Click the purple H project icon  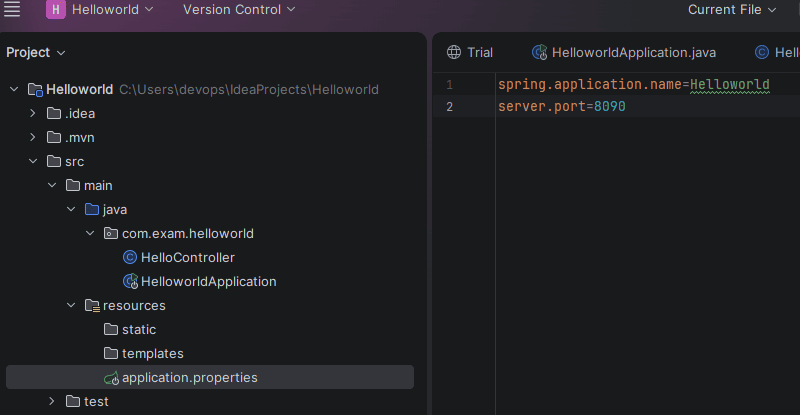56,9
